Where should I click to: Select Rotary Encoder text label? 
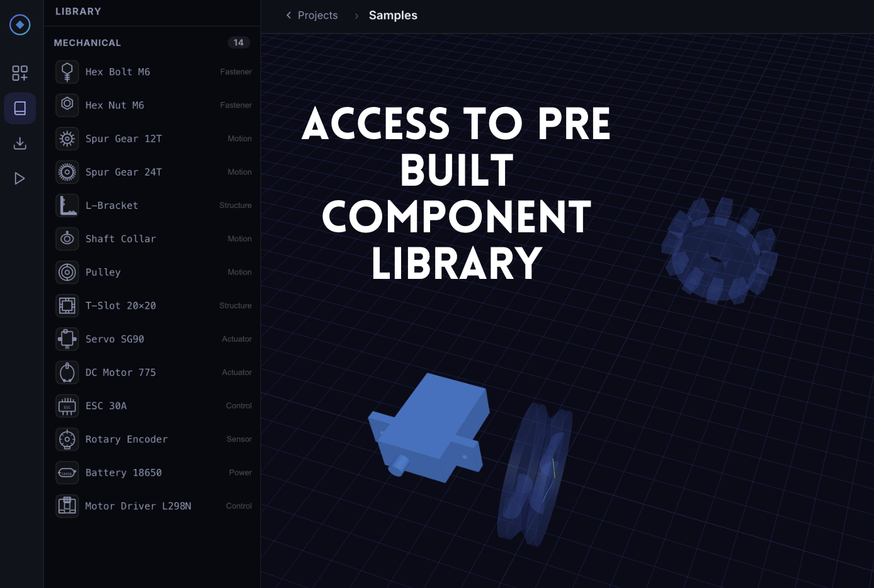pos(127,439)
